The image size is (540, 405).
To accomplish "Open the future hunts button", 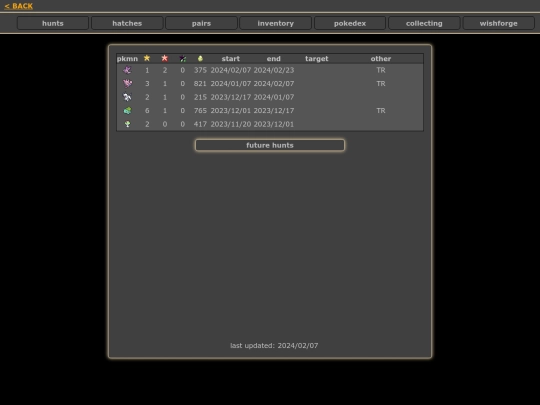I will point(270,145).
